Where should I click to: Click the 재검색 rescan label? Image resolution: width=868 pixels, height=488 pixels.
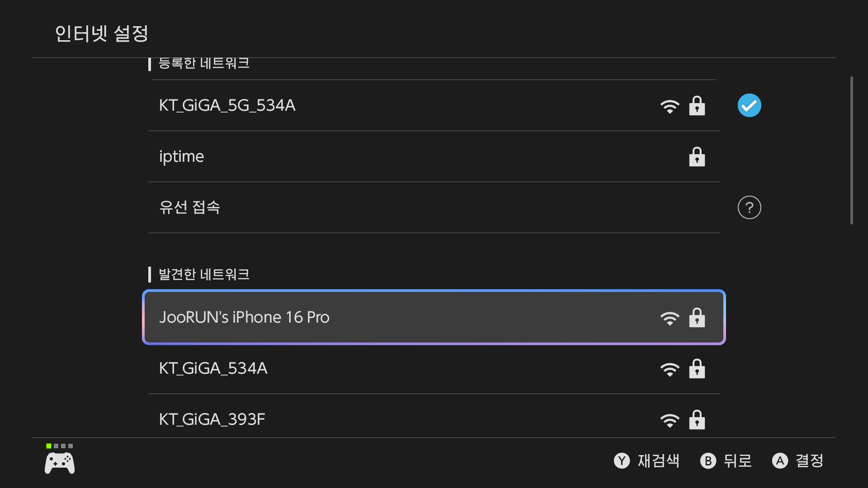coord(658,461)
